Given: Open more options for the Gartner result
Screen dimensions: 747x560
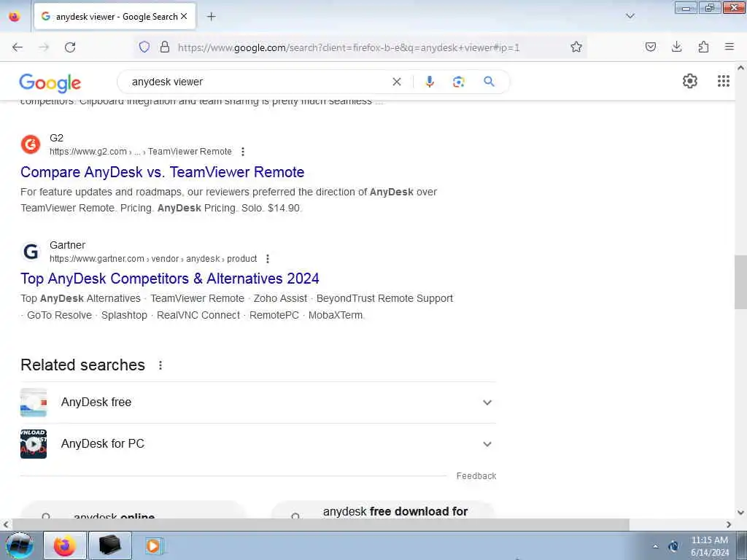Looking at the screenshot, I should point(268,259).
